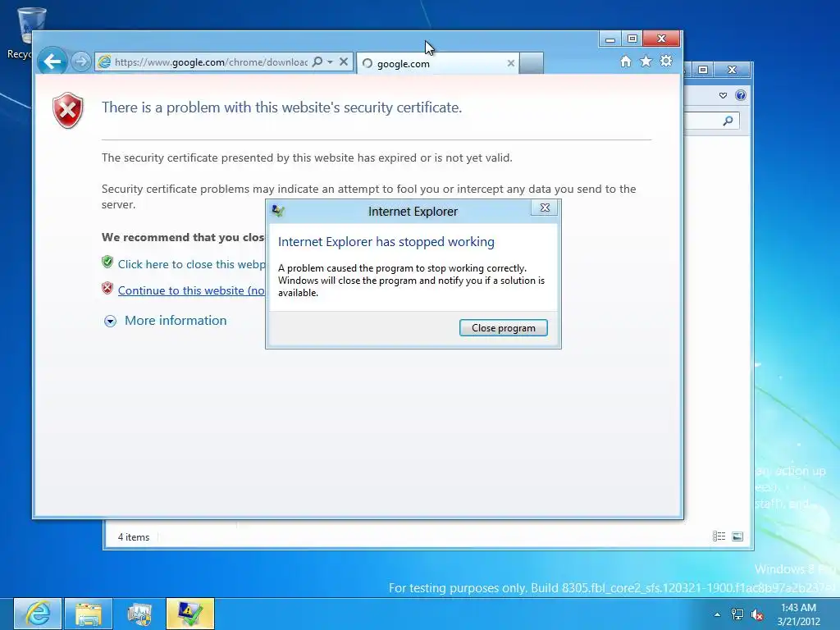Viewport: 840px width, 630px height.
Task: Click the certificate problem heading text
Action: (x=282, y=107)
